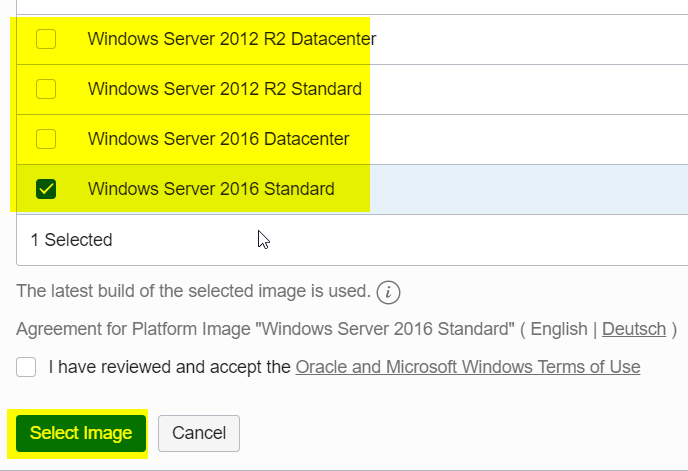Click the Windows Server 2012 R2 Datacenter label
This screenshot has width=688, height=471.
[232, 39]
